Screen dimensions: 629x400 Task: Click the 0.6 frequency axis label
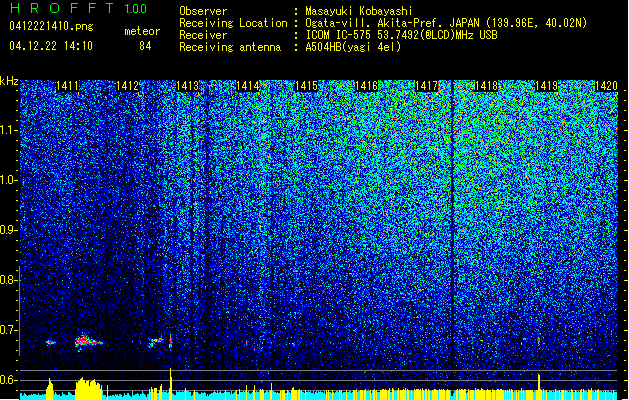pos(9,380)
